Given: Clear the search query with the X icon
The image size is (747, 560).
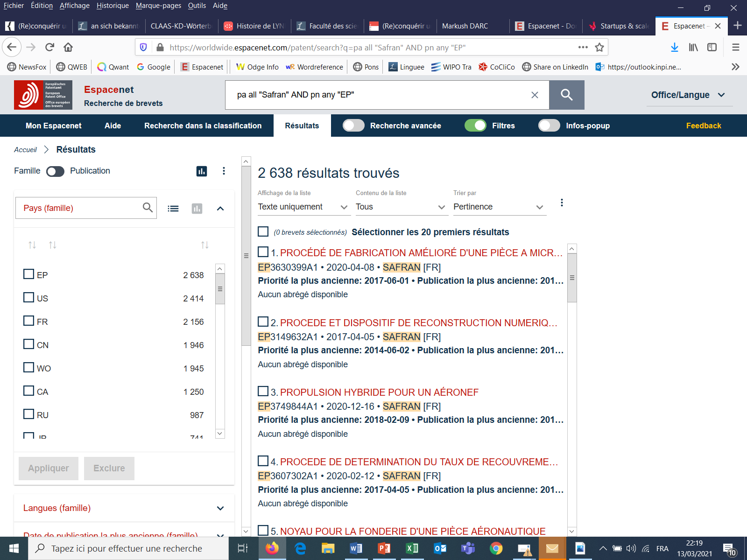Looking at the screenshot, I should click(x=535, y=95).
